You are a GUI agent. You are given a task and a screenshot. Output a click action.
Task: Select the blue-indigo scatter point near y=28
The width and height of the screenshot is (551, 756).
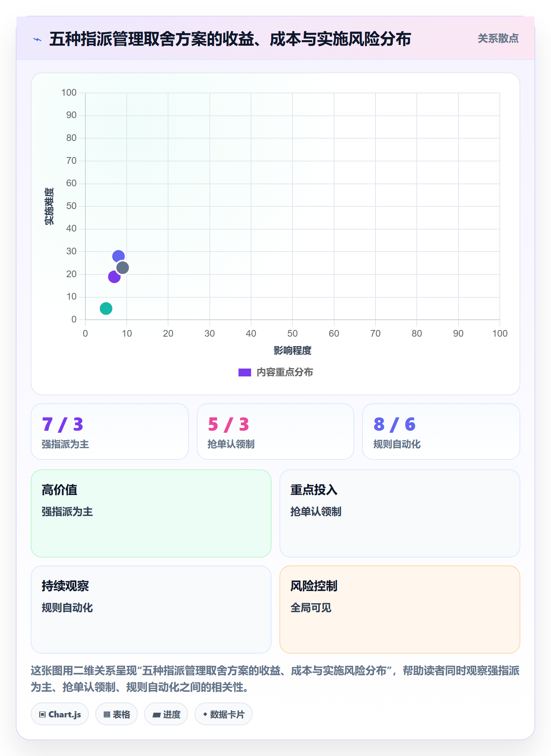pyautogui.click(x=118, y=256)
